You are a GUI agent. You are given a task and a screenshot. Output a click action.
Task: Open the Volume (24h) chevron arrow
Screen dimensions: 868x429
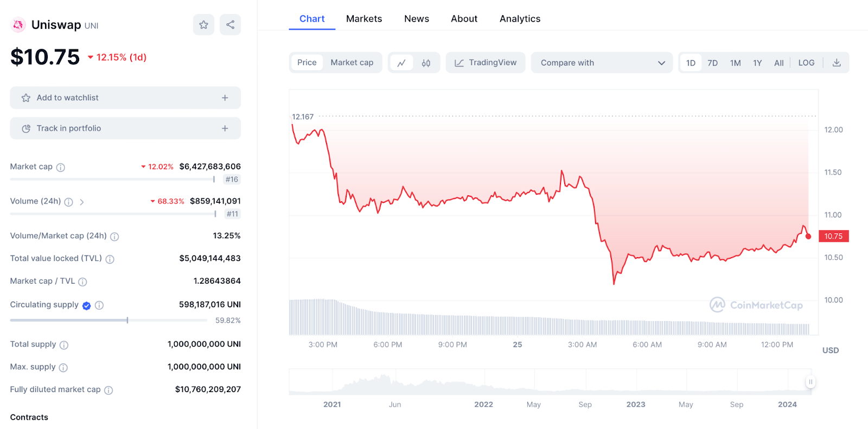[82, 202]
